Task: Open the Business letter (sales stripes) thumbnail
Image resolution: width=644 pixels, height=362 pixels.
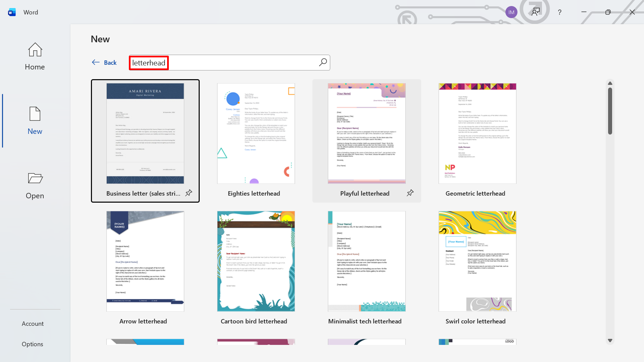Action: tap(145, 134)
